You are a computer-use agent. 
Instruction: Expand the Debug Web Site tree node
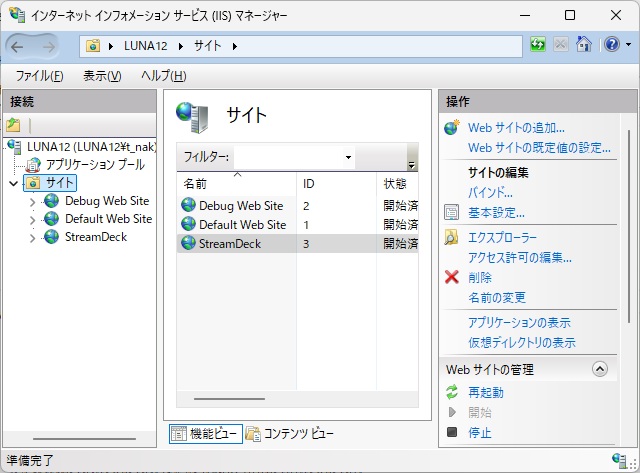pos(32,202)
